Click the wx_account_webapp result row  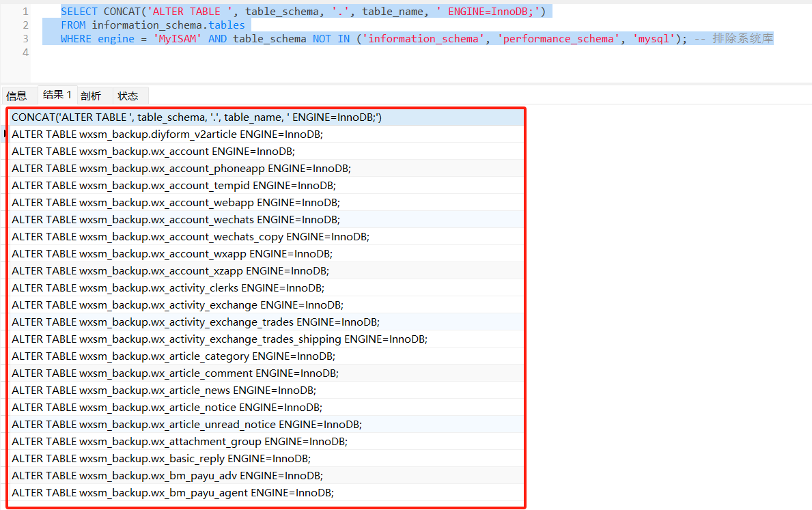coord(267,203)
